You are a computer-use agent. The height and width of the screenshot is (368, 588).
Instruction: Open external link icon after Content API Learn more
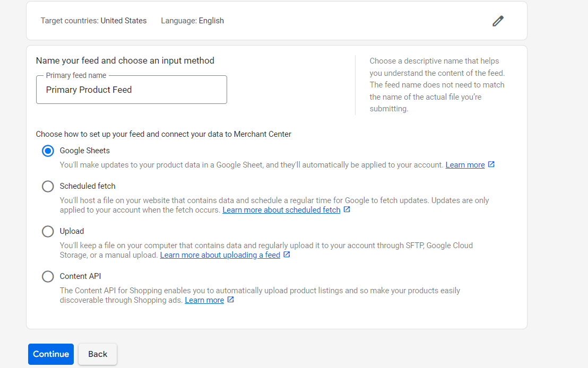click(x=231, y=300)
